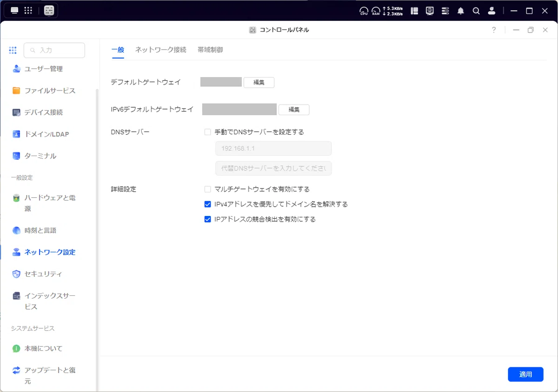Switch to the ネットワーク接続 tab
Image resolution: width=558 pixels, height=392 pixels.
[x=161, y=50]
